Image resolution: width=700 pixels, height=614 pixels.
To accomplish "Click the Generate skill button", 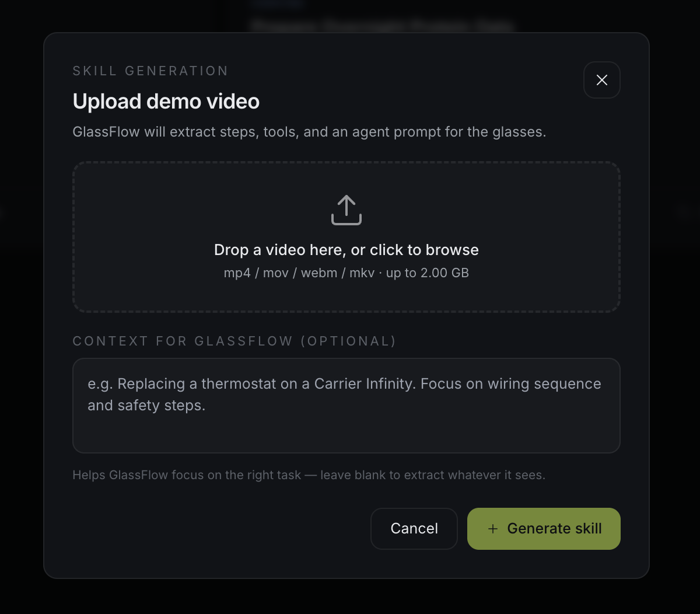I will pyautogui.click(x=544, y=528).
